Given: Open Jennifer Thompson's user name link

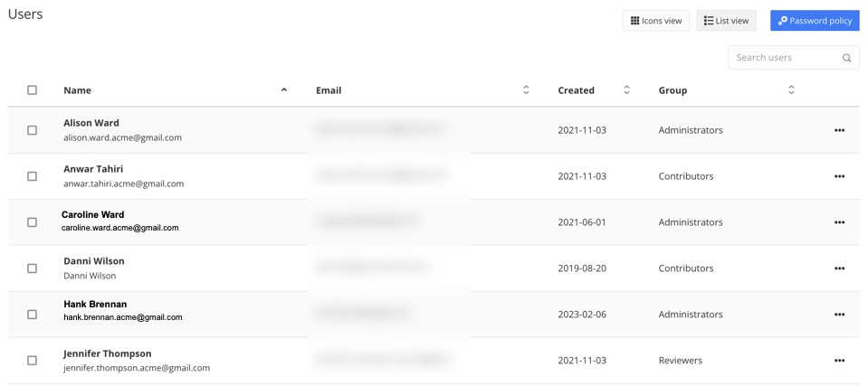Looking at the screenshot, I should 107,353.
